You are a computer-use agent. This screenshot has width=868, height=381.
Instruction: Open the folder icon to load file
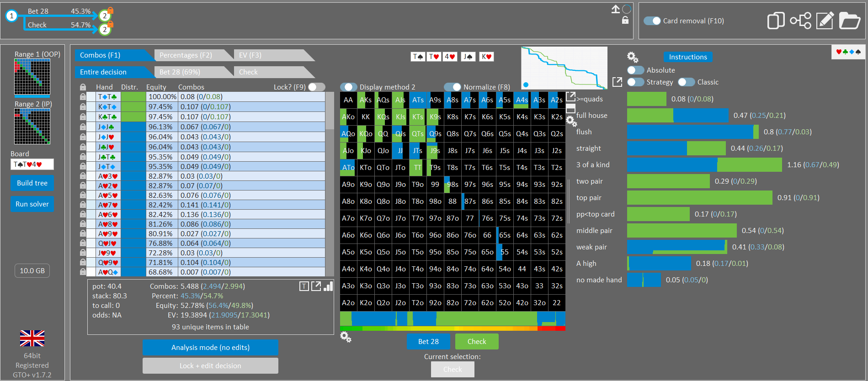click(850, 21)
